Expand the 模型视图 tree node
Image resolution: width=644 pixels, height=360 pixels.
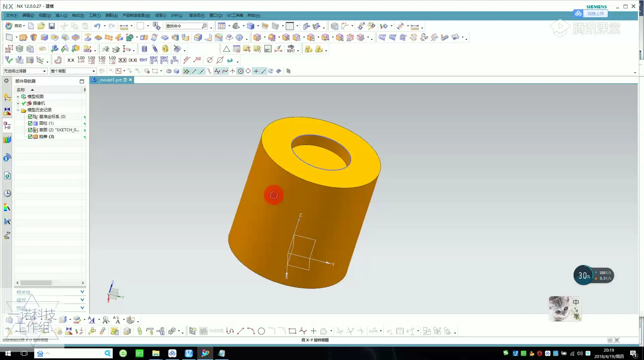coord(18,97)
